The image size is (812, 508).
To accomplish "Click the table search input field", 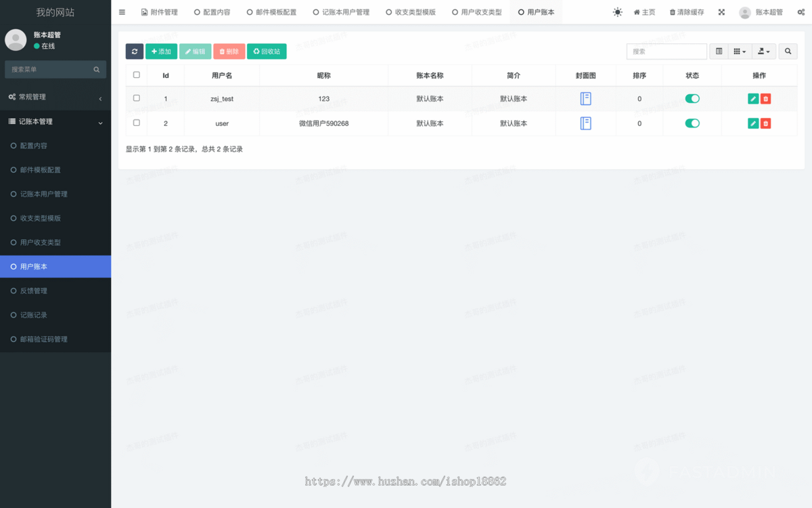I will [x=667, y=51].
